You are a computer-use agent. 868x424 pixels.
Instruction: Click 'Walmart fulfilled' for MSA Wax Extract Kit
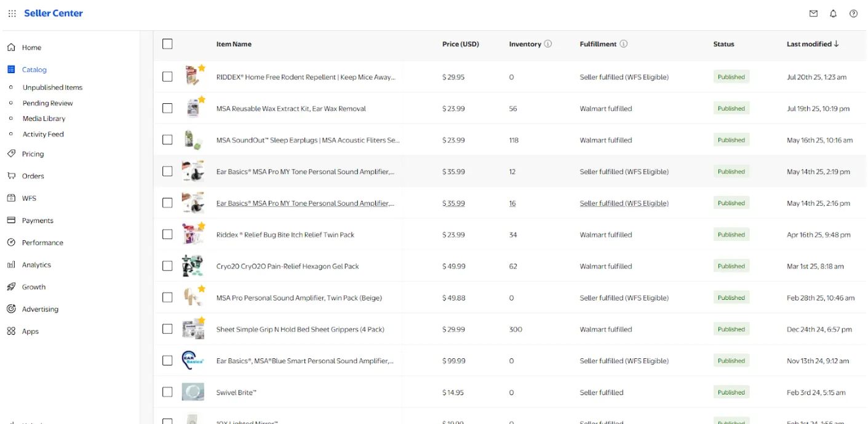(x=605, y=109)
